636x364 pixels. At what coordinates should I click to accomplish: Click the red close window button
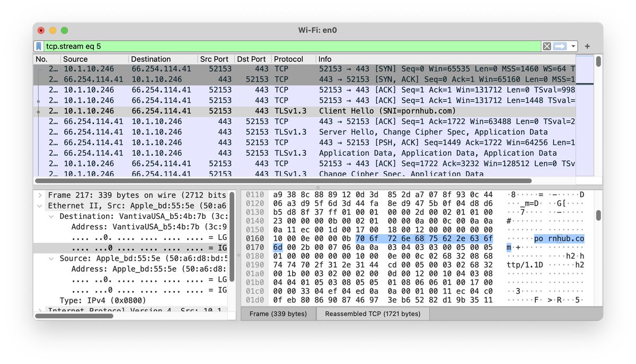tap(41, 30)
